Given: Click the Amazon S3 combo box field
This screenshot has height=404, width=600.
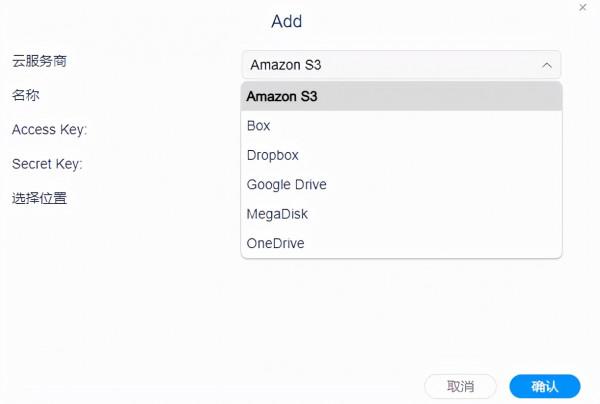Looking at the screenshot, I should point(390,65).
